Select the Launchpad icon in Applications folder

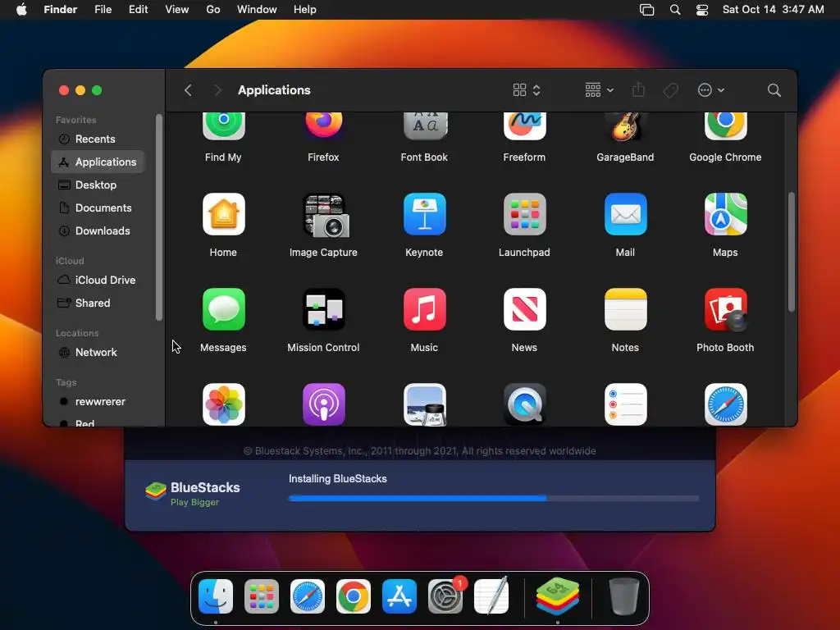point(524,214)
